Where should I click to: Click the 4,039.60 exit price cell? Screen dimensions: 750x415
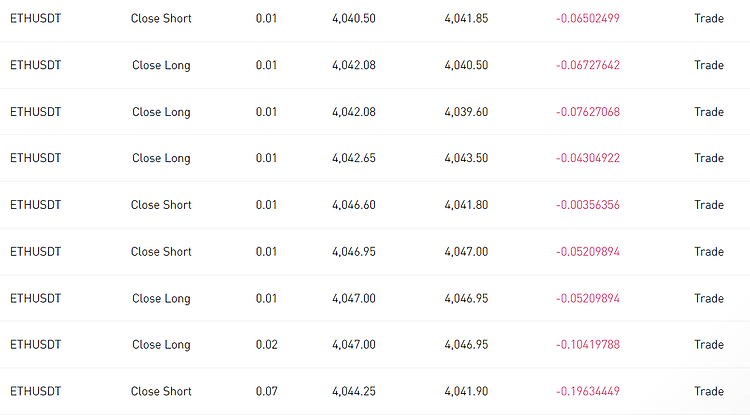466,112
